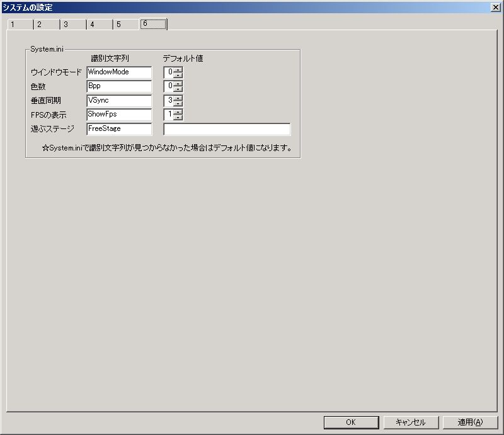Viewport: 504px width, 435px height.
Task: Click the 垂直同期 label
Action: coord(45,101)
